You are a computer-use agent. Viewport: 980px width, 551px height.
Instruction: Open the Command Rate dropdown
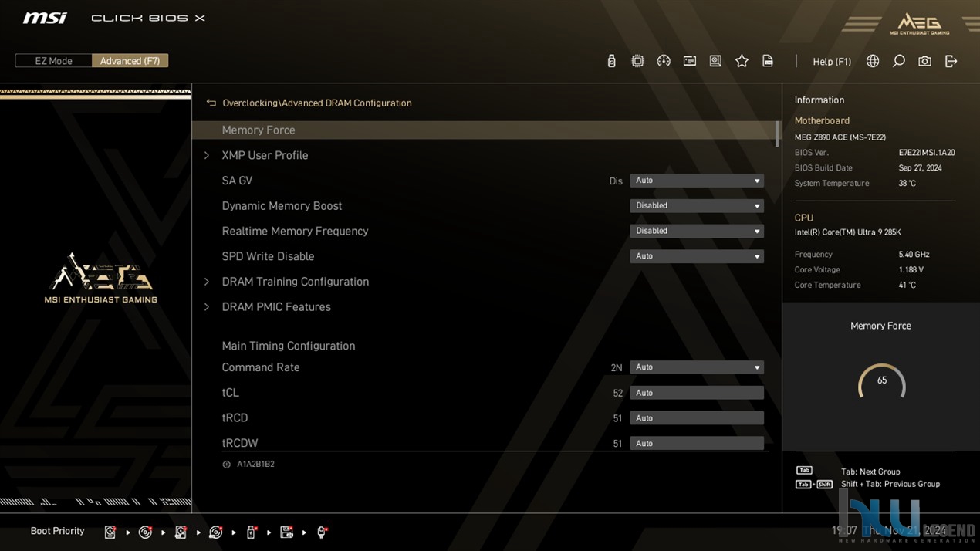click(697, 367)
